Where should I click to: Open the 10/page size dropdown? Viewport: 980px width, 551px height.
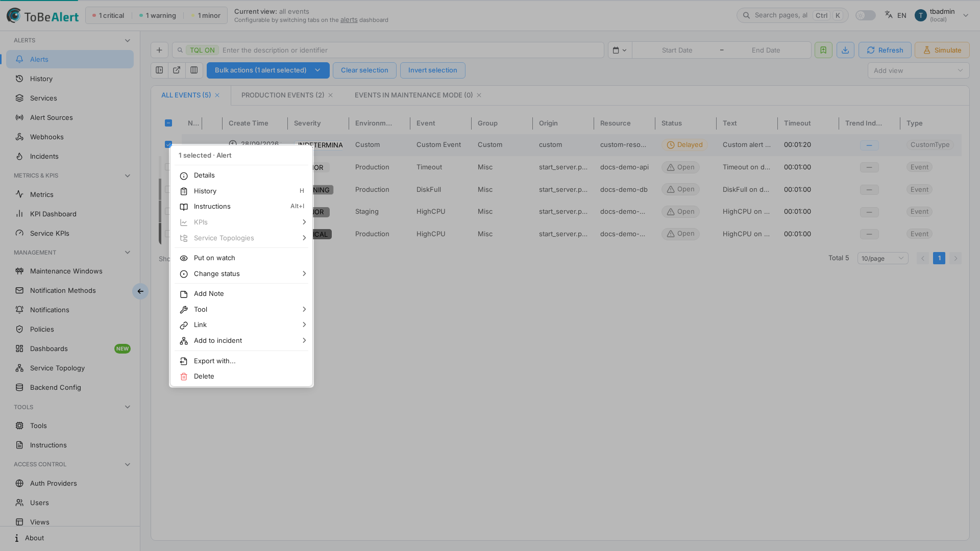pos(883,258)
